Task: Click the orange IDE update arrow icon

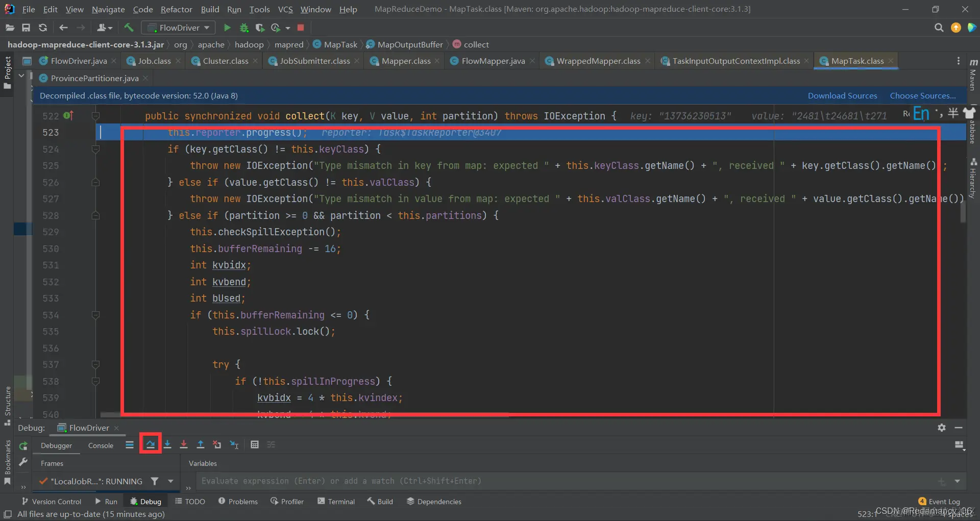Action: click(956, 28)
